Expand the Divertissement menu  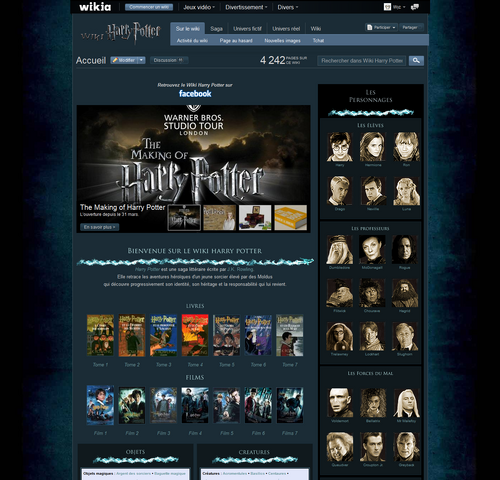click(246, 7)
